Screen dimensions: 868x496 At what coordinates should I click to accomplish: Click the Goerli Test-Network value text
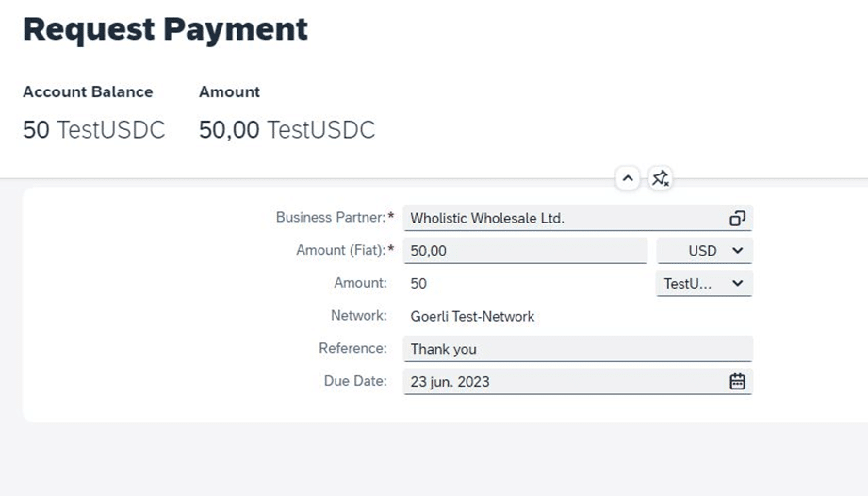[x=472, y=317]
